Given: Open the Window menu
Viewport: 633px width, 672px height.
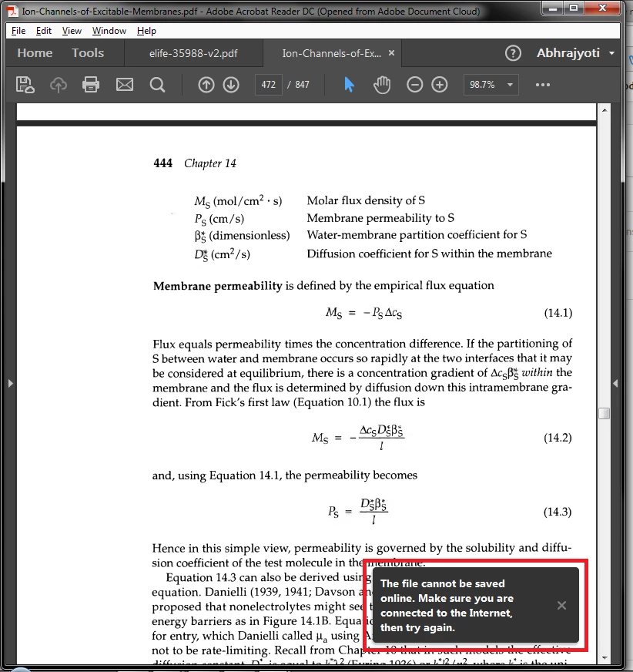Looking at the screenshot, I should [x=109, y=31].
